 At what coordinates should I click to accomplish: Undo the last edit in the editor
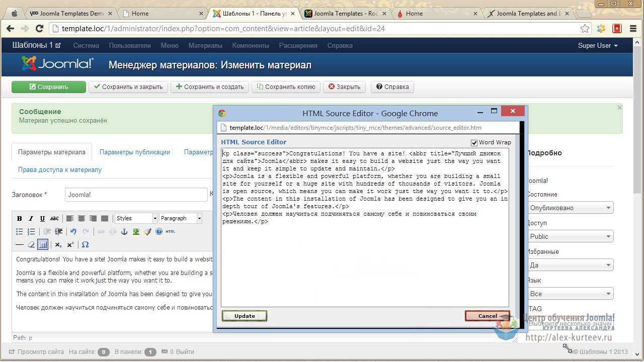point(73,232)
